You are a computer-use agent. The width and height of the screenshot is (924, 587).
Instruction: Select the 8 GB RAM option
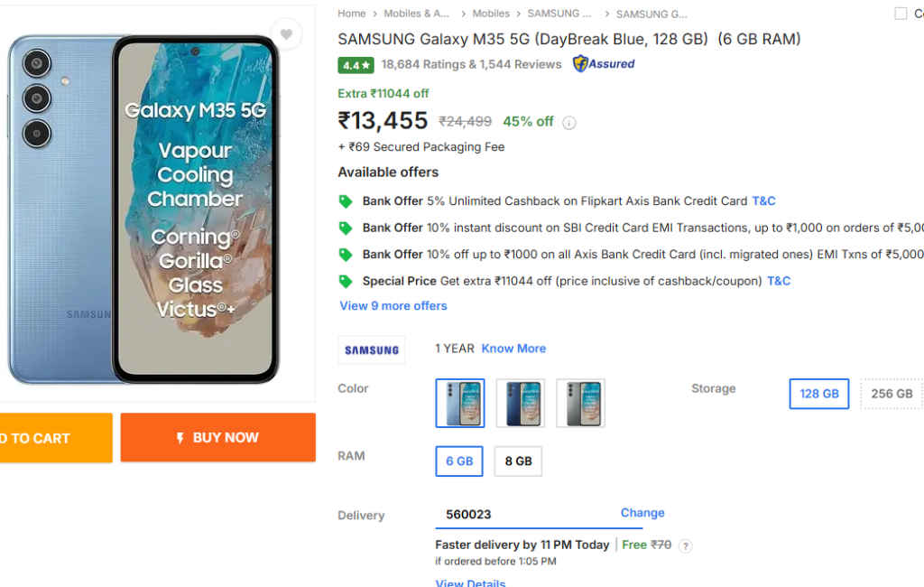[517, 461]
